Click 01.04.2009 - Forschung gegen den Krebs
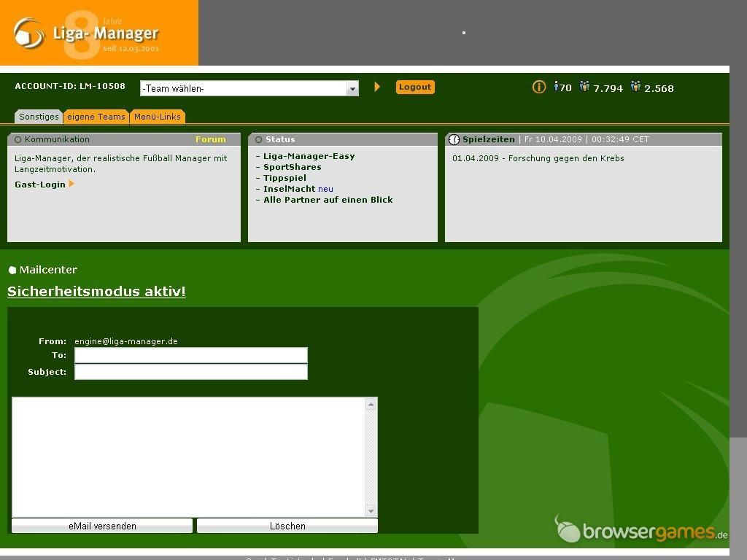747x560 pixels. click(538, 158)
